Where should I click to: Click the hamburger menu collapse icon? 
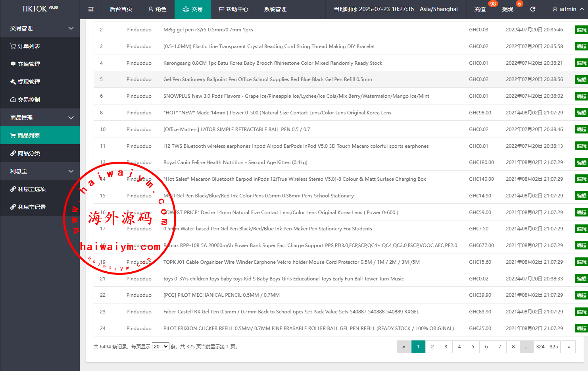[x=91, y=9]
